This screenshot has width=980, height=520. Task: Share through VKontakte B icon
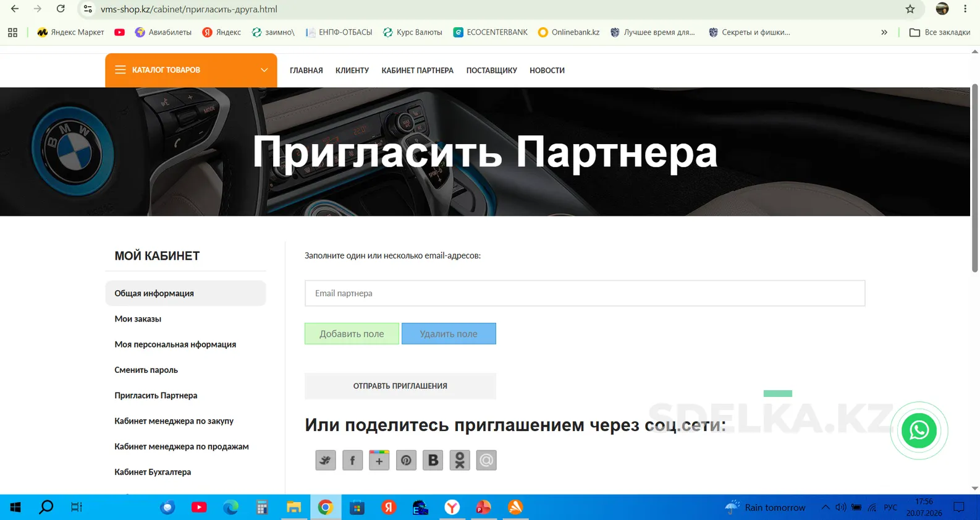(433, 460)
